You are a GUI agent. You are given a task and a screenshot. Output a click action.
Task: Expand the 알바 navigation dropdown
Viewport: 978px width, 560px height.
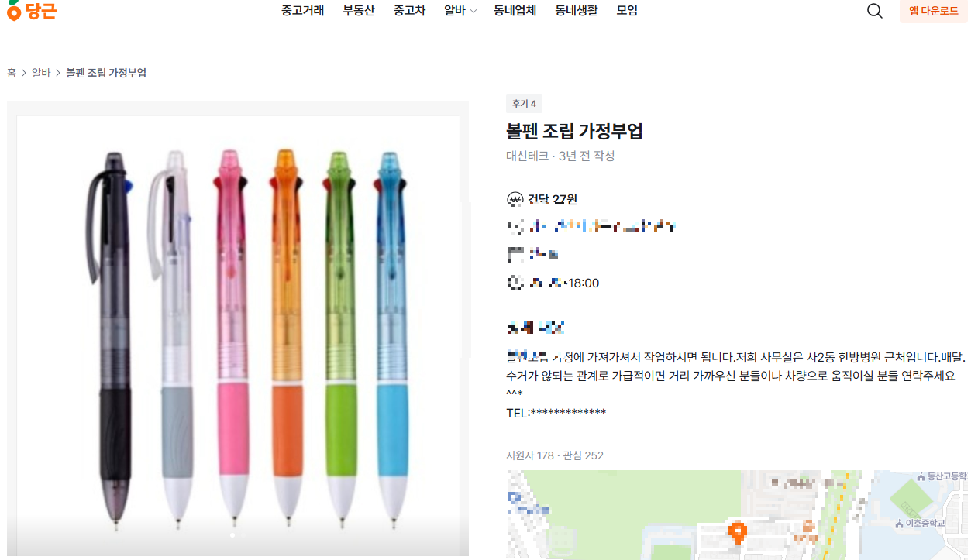(460, 10)
